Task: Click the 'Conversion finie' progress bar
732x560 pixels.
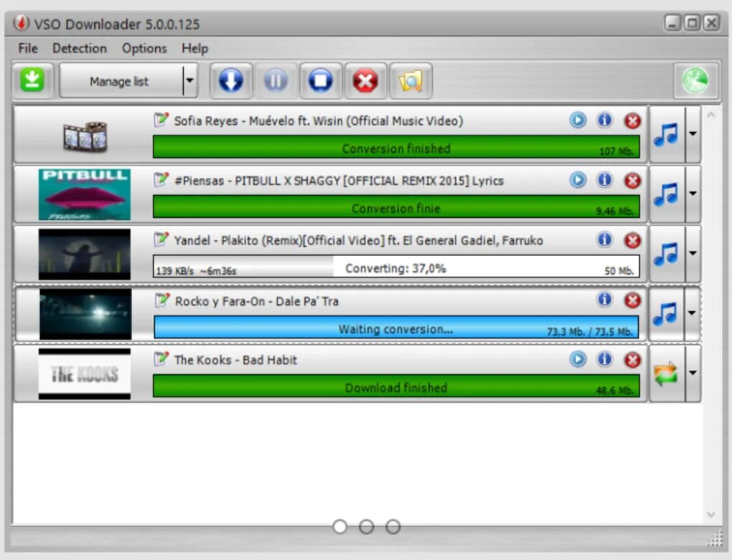Action: click(396, 207)
